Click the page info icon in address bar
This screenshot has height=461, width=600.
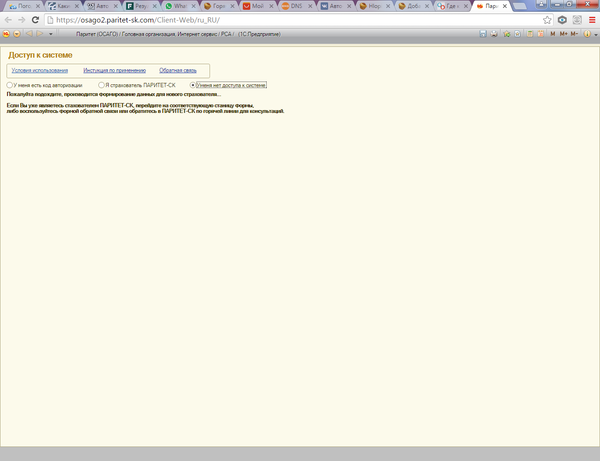click(x=50, y=20)
